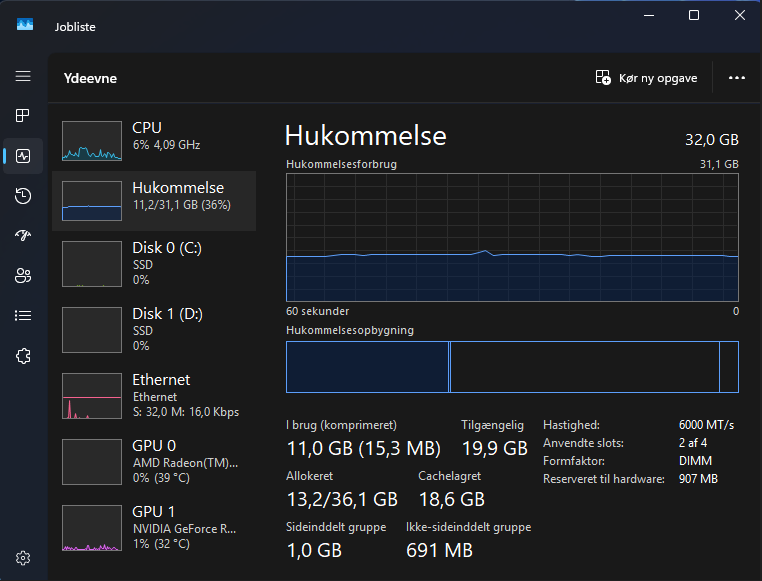Open the hamburger navigation menu

tap(23, 76)
